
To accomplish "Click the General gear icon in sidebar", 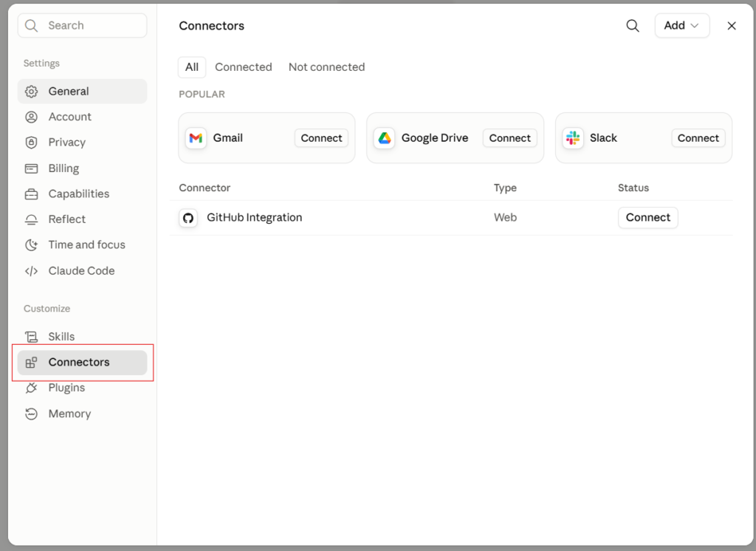I will (31, 91).
